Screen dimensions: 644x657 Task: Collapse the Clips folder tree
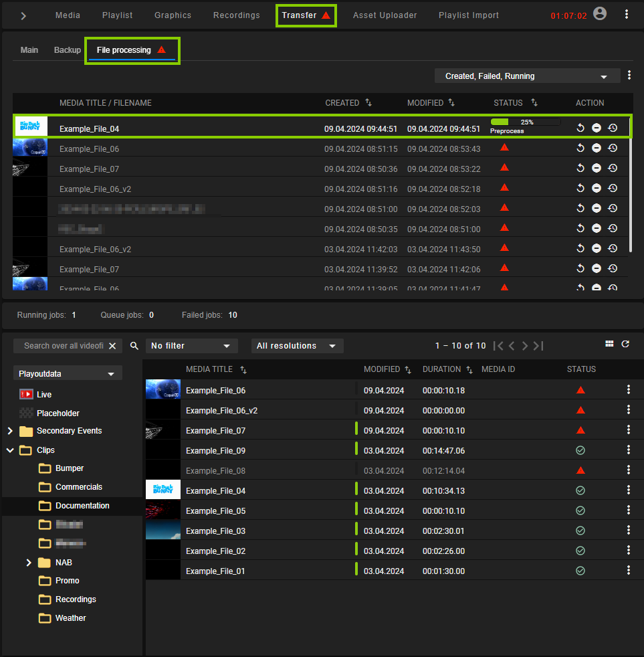point(9,450)
